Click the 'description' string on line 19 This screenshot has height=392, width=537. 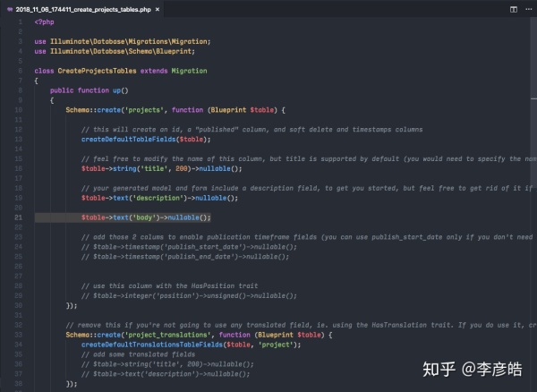point(158,198)
